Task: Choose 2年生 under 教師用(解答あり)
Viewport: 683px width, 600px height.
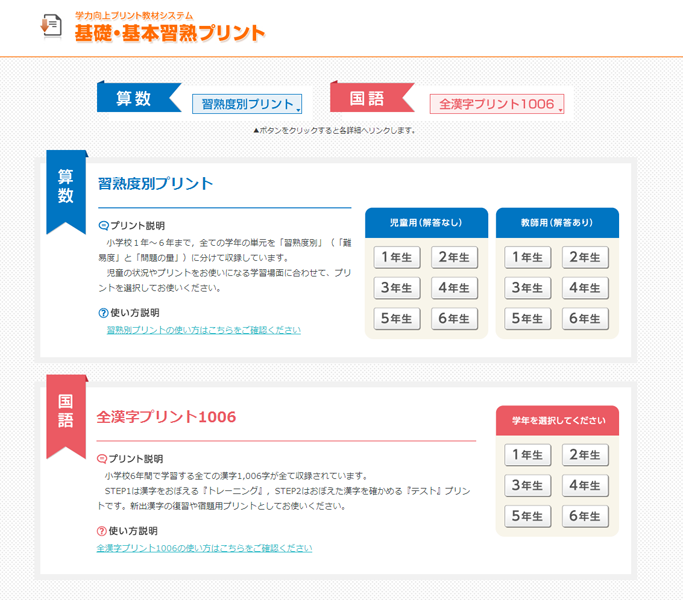Action: point(585,258)
